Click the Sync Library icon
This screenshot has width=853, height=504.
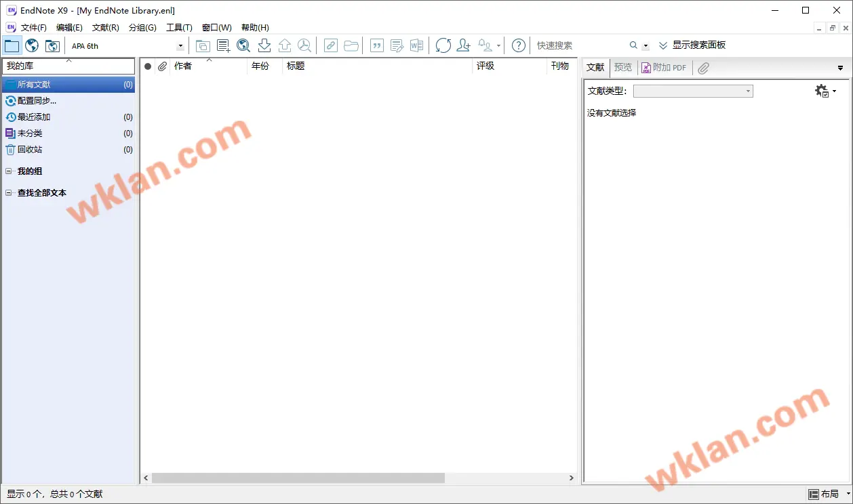pyautogui.click(x=443, y=45)
